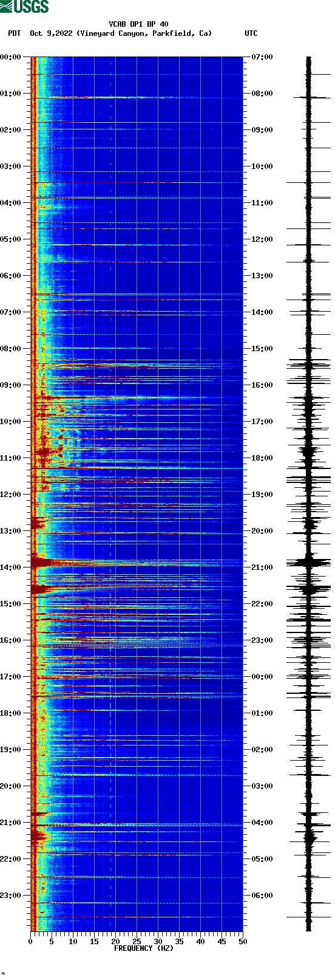Click the frequency axis tick '25'
335x980 pixels.
(x=137, y=942)
